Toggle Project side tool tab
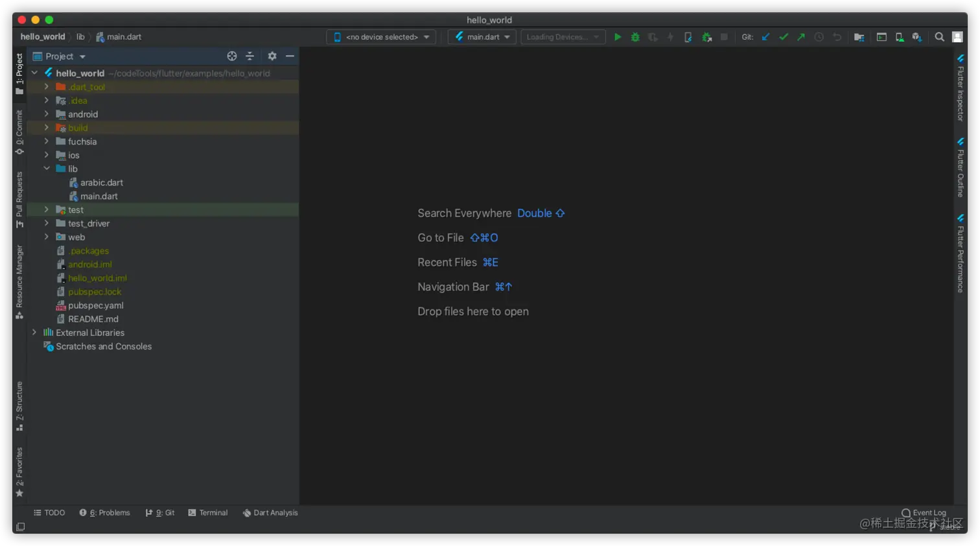Image resolution: width=980 pixels, height=546 pixels. click(x=19, y=74)
